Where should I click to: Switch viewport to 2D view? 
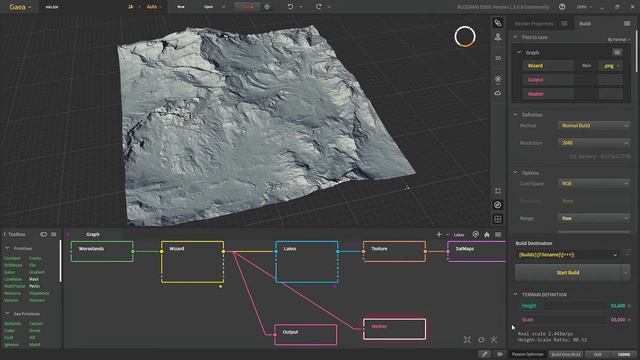[498, 58]
